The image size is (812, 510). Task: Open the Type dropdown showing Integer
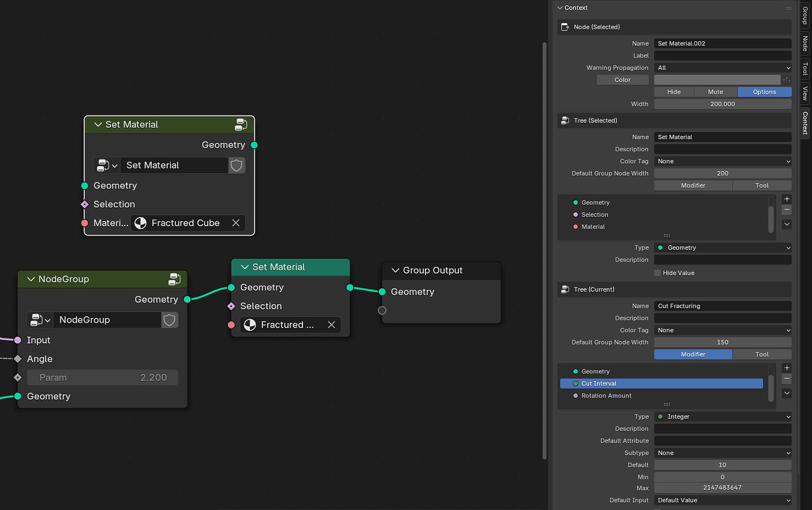pyautogui.click(x=723, y=416)
